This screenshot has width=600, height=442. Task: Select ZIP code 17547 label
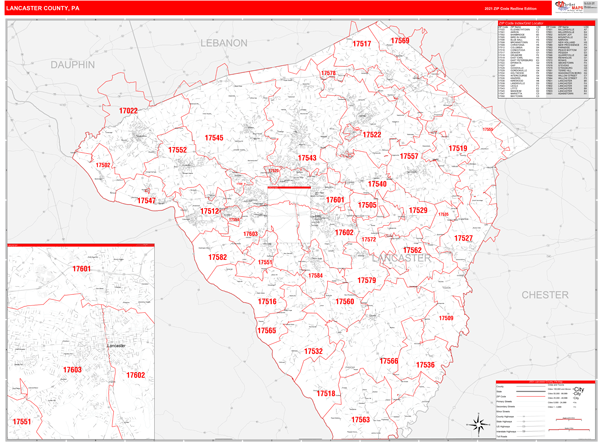[146, 201]
